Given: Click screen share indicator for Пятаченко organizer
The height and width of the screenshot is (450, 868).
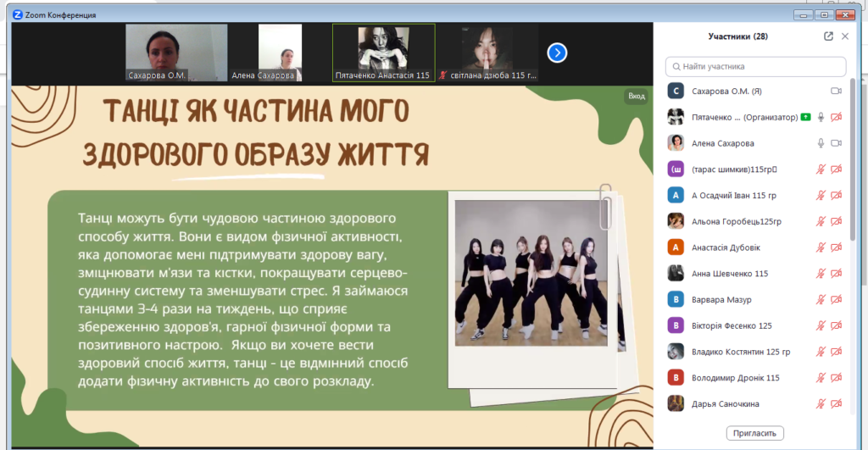Looking at the screenshot, I should pyautogui.click(x=805, y=117).
